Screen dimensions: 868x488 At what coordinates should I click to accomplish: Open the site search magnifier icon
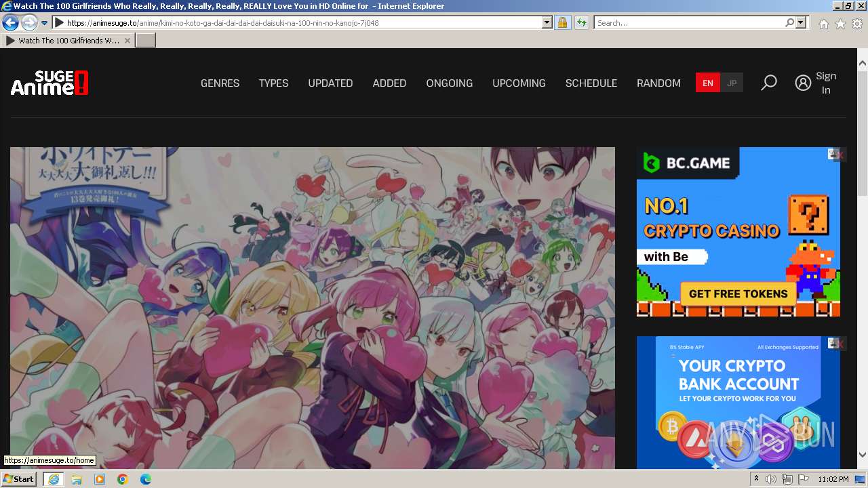pos(768,83)
